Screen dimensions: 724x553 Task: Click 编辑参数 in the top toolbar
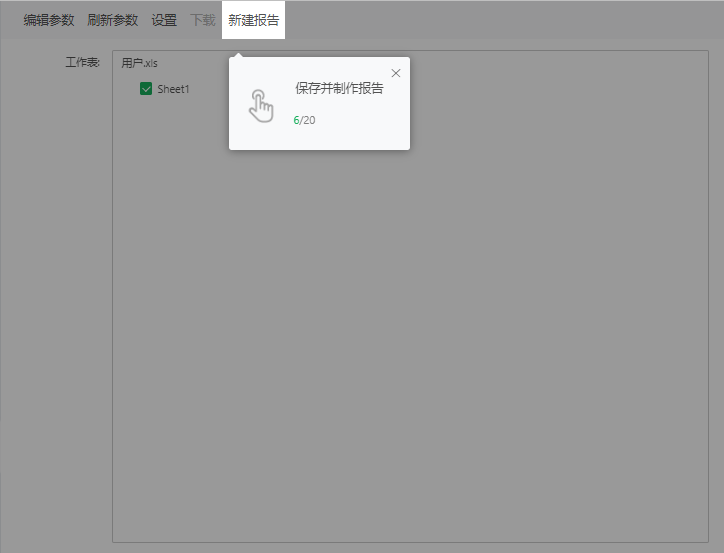[49, 20]
